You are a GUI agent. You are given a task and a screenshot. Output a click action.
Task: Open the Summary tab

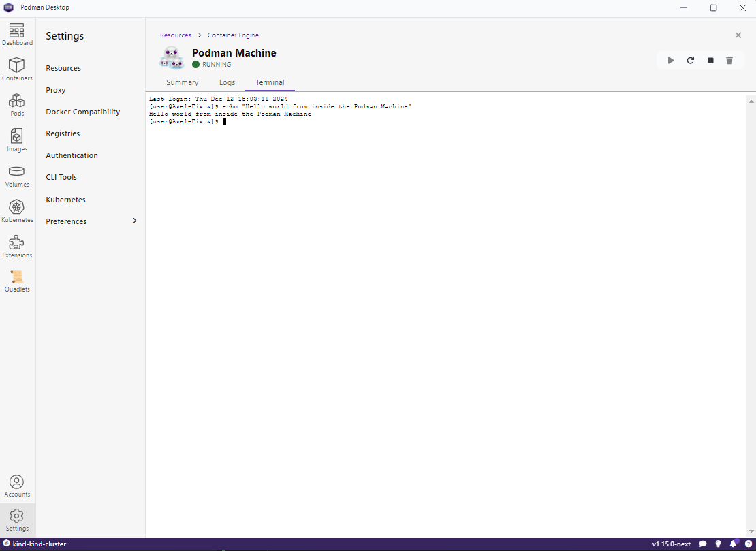pyautogui.click(x=182, y=82)
